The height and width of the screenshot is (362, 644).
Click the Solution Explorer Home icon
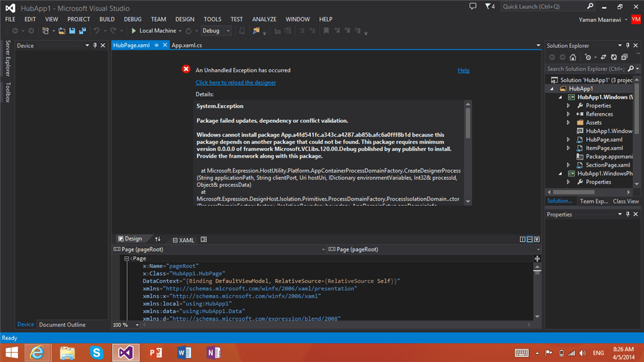click(x=573, y=57)
